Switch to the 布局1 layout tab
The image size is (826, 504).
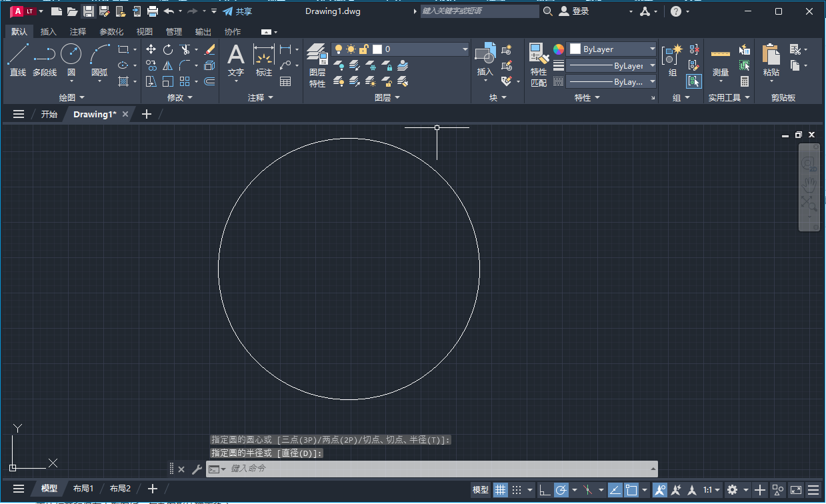tap(83, 488)
